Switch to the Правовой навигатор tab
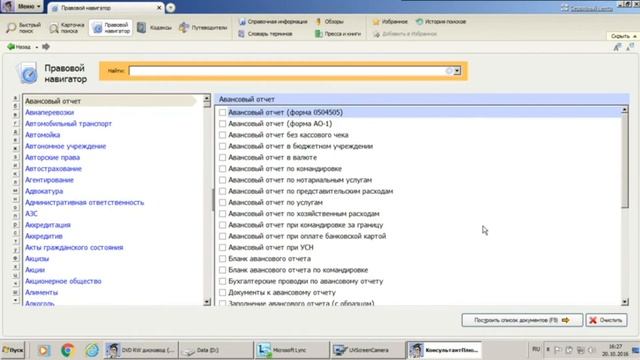 pos(106,8)
